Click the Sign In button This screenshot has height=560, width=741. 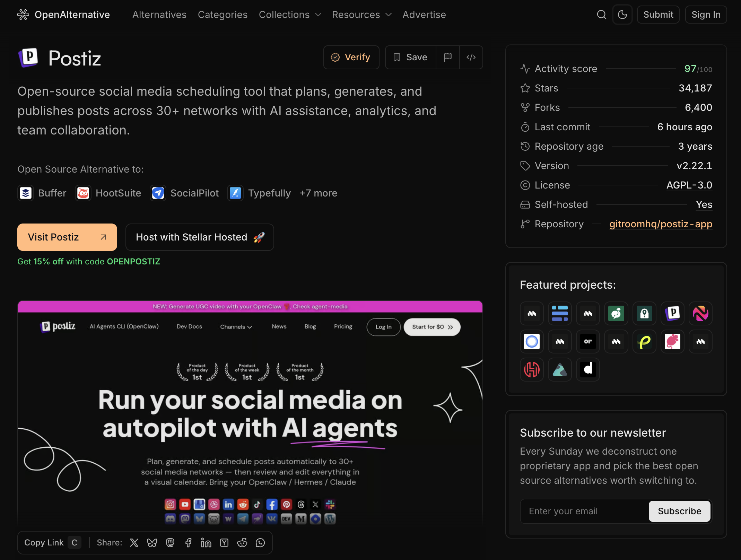(706, 15)
